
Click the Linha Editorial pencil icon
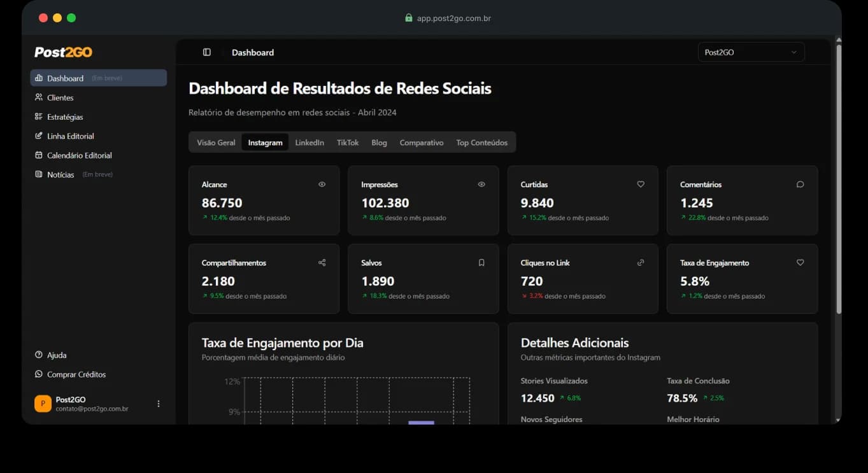[x=39, y=136]
